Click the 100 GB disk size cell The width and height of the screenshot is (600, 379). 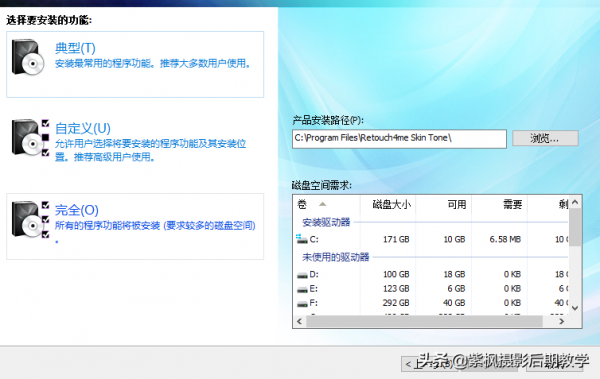coord(396,274)
